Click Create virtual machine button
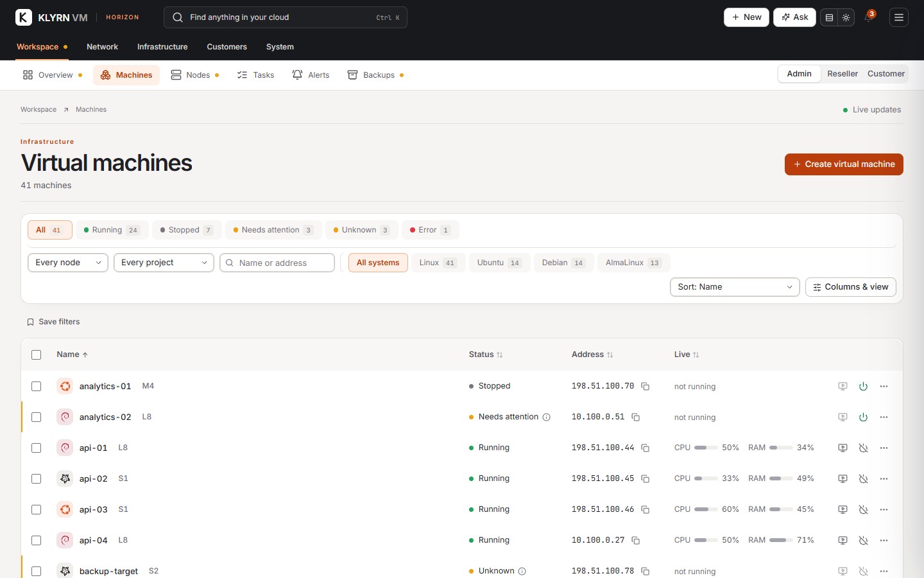 pyautogui.click(x=844, y=164)
